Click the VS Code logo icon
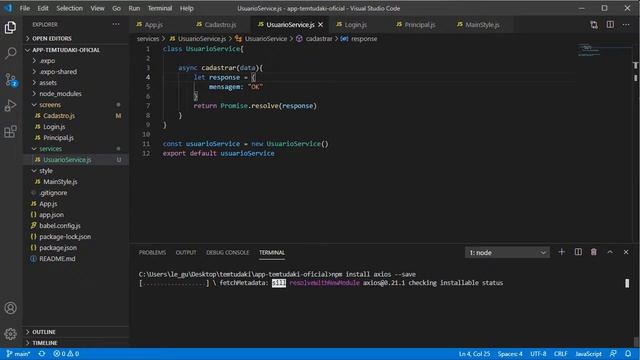Screen dimensions: 640x360 (8, 8)
